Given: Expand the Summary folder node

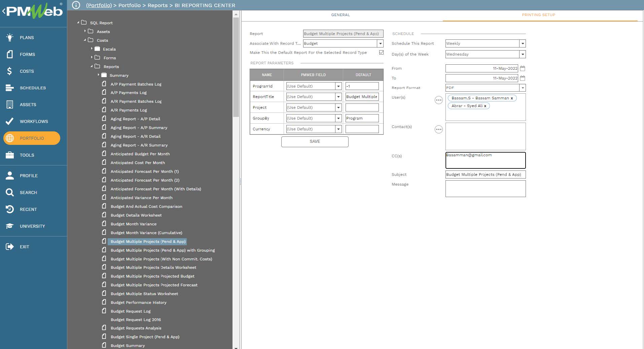Looking at the screenshot, I should coord(98,75).
